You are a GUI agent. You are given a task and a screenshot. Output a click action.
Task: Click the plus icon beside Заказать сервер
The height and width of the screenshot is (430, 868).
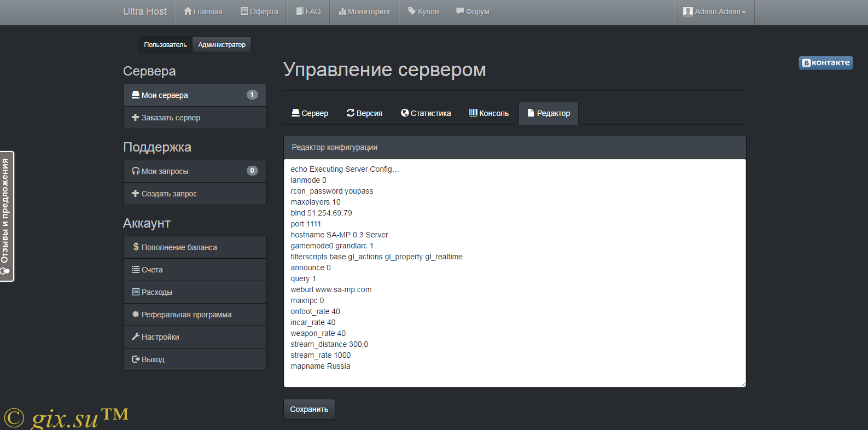tap(136, 117)
